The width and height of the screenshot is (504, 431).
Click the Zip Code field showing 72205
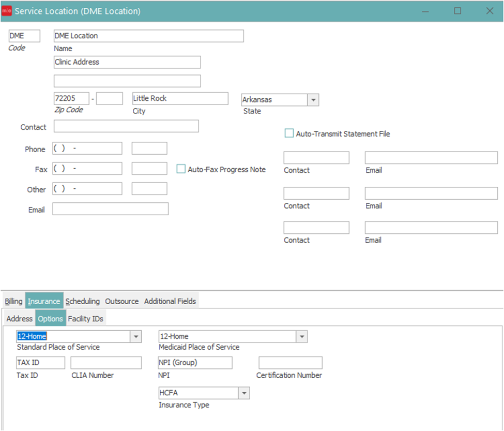coord(71,98)
